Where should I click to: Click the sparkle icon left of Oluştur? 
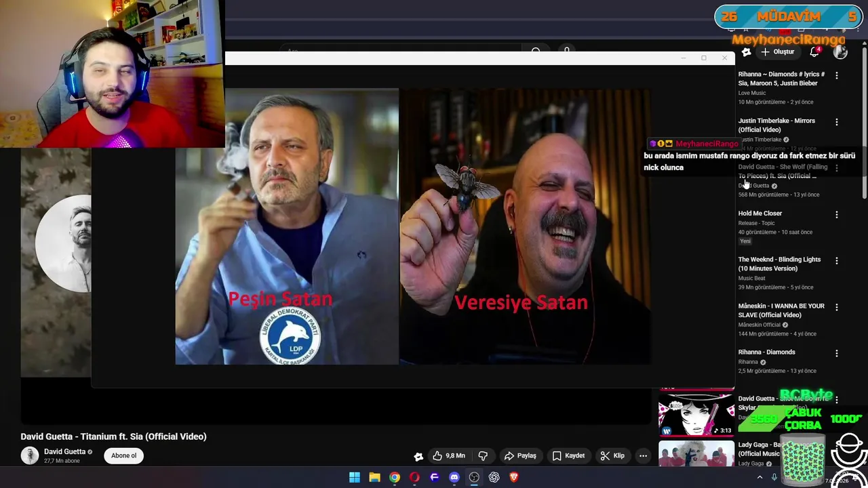[746, 52]
